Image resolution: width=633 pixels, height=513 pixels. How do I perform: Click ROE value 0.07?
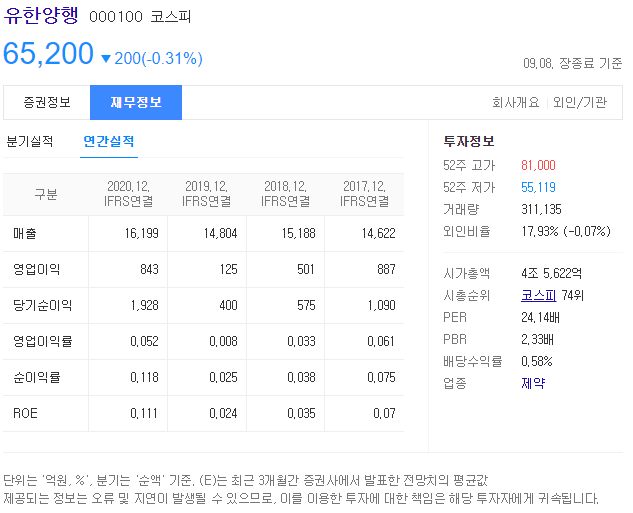pyautogui.click(x=384, y=413)
